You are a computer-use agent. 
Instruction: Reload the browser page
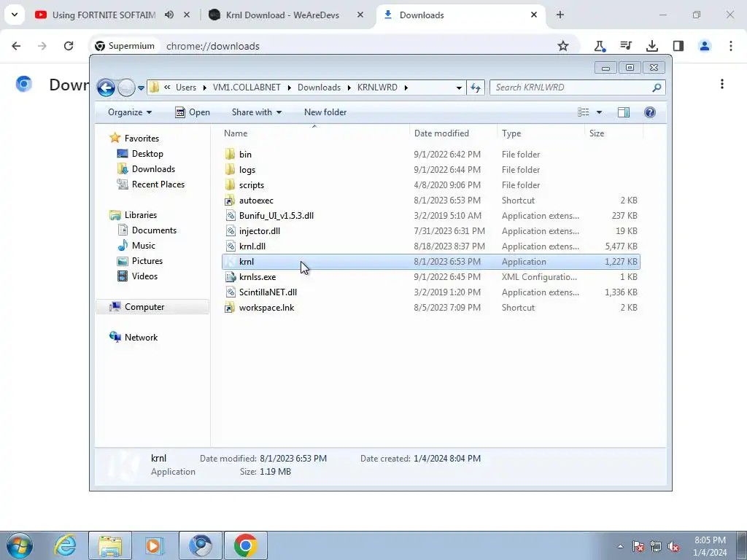pos(69,46)
